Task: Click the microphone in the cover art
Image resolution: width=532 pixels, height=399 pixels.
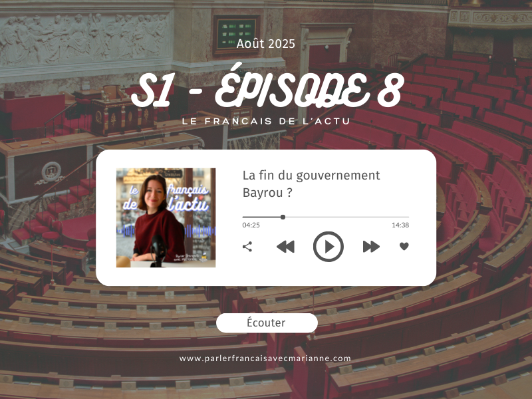Action: (156, 248)
